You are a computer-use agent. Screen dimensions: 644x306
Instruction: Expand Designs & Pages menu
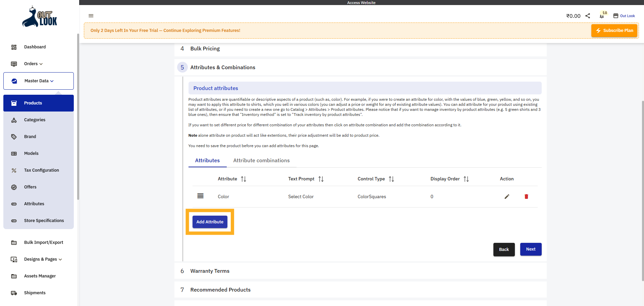coord(43,259)
